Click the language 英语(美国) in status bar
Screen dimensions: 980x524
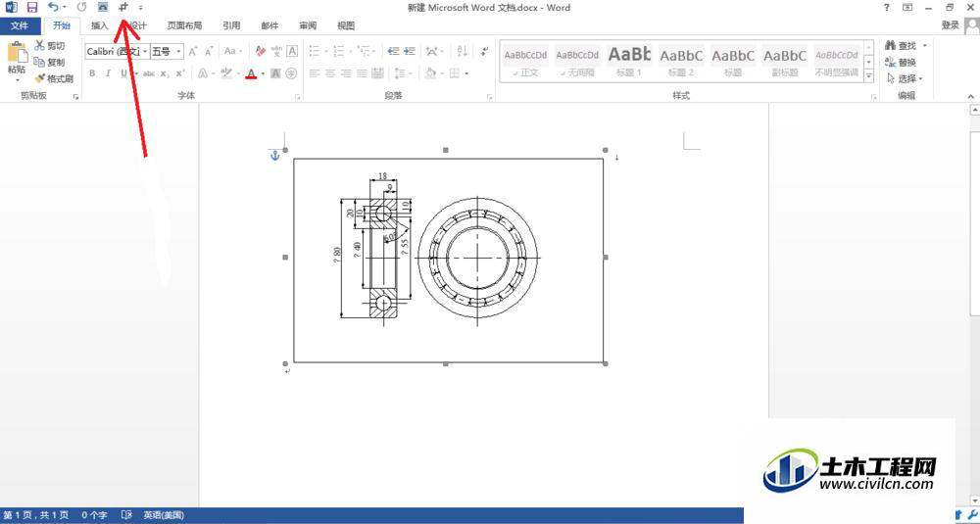(164, 515)
